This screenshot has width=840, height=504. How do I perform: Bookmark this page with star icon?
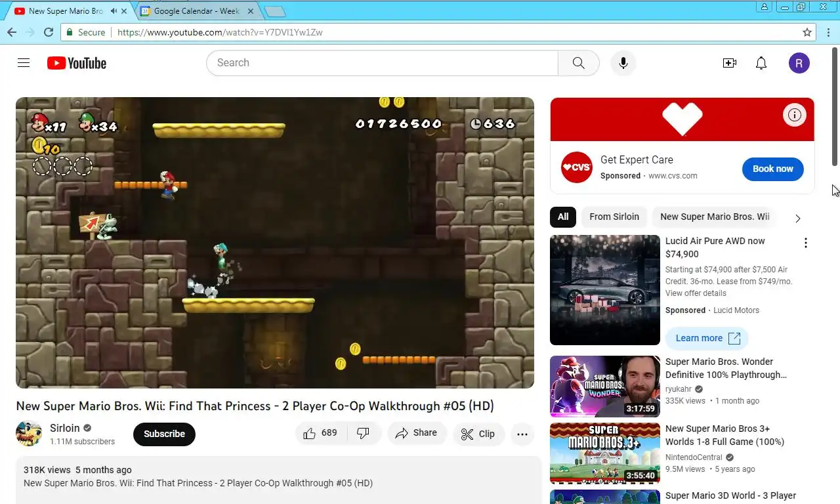[x=807, y=32]
